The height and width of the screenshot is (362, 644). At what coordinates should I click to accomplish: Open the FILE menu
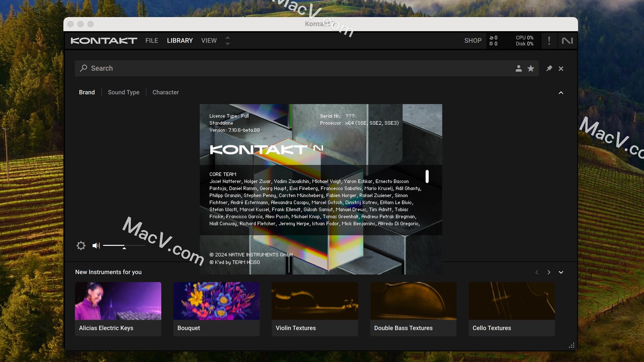[x=152, y=41]
